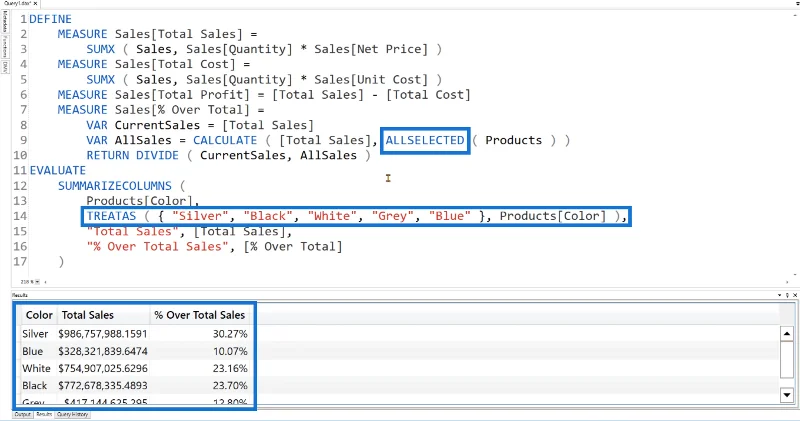Click the TREATAS keyword on line 14
Screen dimensions: 800x421
coord(111,216)
